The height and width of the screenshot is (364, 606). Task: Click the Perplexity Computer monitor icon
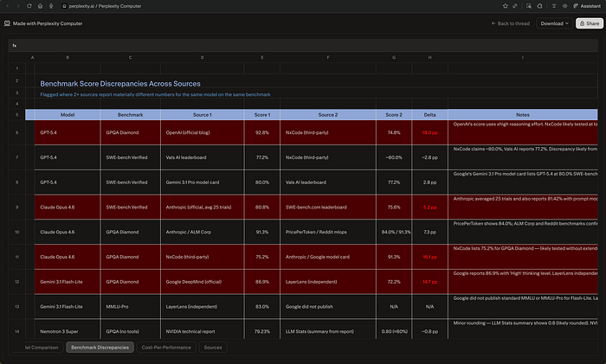7,23
